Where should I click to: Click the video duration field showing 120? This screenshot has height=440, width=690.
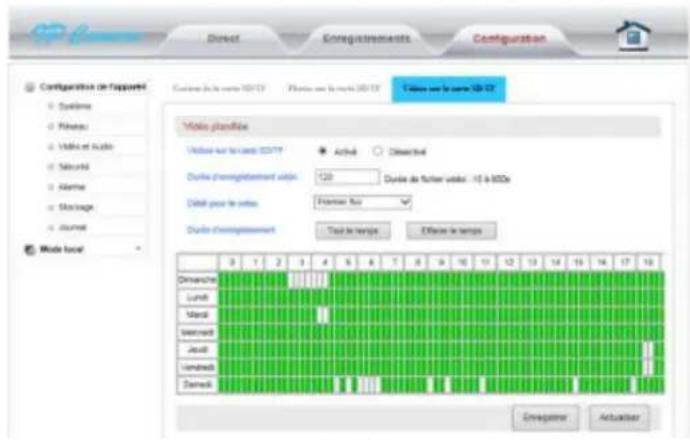tap(347, 177)
